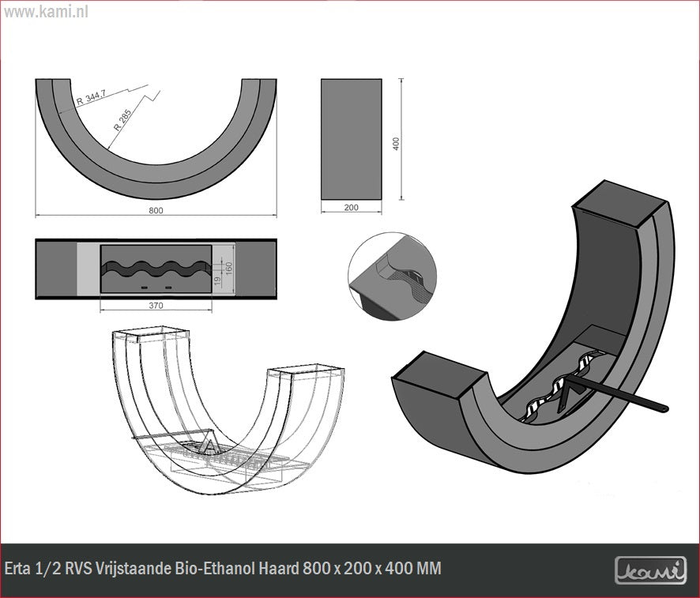Screen dimensions: 700x598
Task: Click the 200 depth dimension label
Action: point(352,208)
